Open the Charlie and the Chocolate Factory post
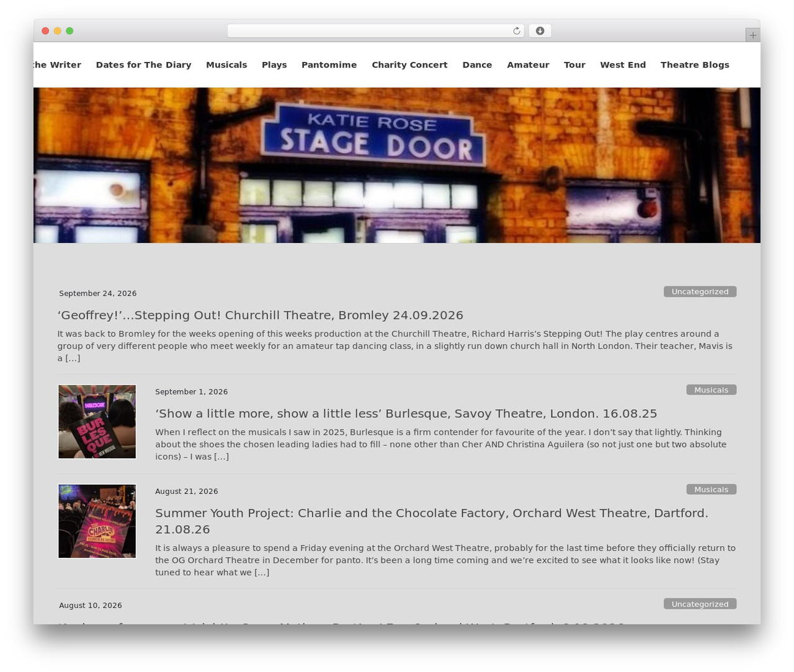 (432, 521)
